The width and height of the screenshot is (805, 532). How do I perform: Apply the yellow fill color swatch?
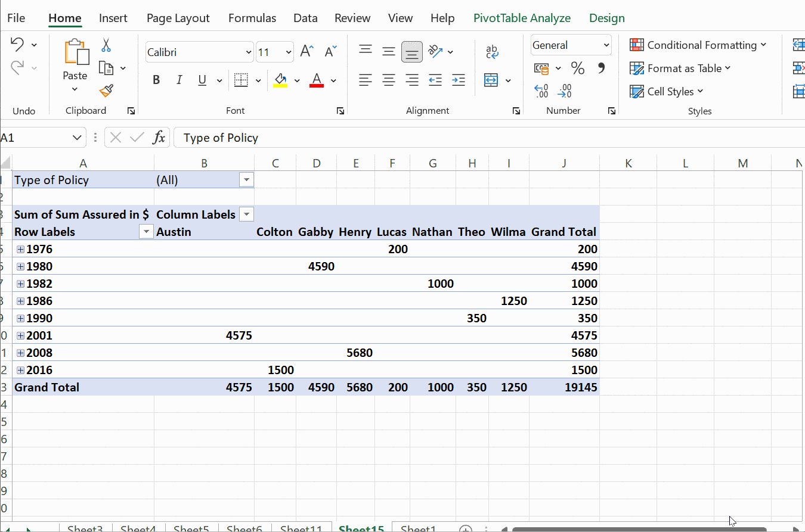(x=280, y=80)
